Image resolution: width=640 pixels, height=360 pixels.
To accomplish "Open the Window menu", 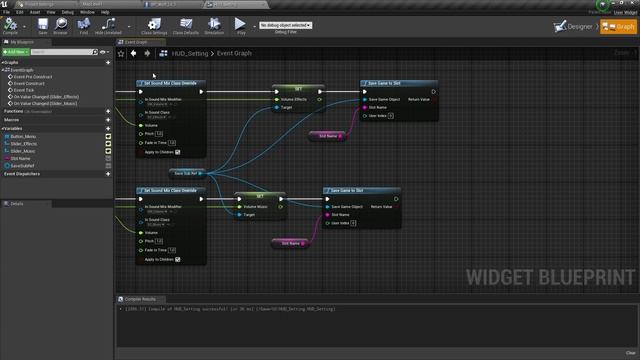I will coord(87,12).
